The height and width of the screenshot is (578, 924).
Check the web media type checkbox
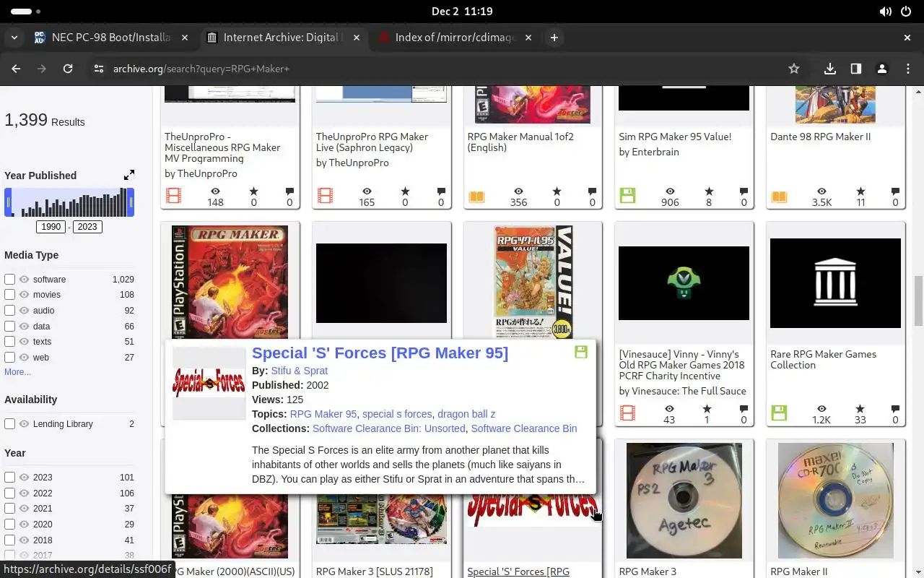click(x=10, y=357)
